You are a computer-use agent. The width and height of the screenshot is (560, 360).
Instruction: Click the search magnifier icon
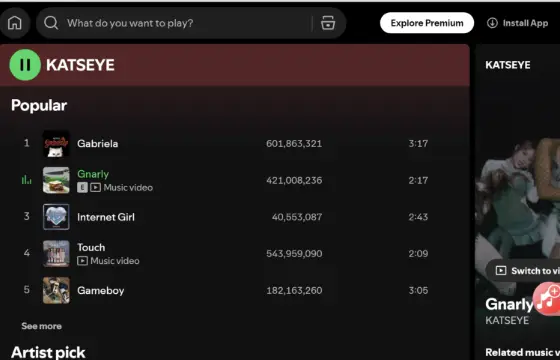click(51, 23)
